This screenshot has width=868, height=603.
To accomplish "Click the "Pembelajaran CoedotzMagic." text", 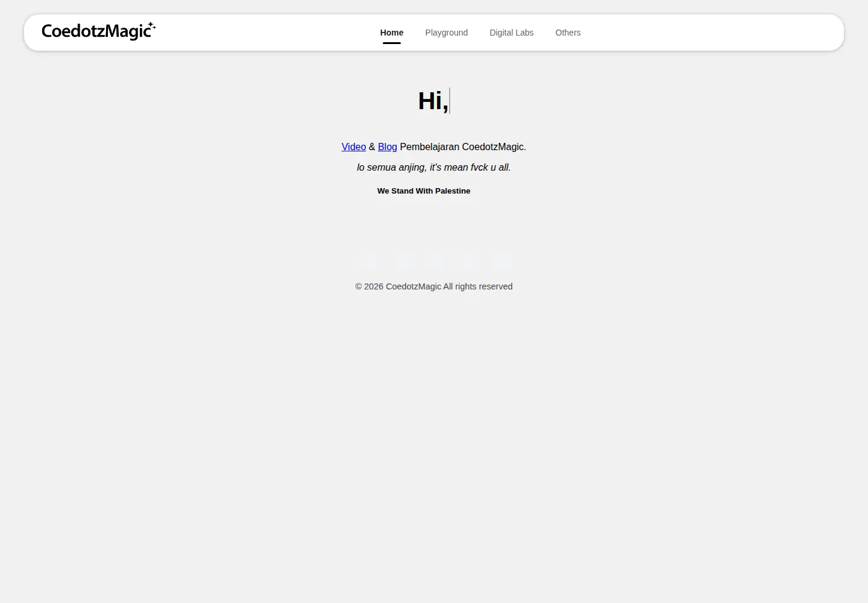I will [463, 147].
